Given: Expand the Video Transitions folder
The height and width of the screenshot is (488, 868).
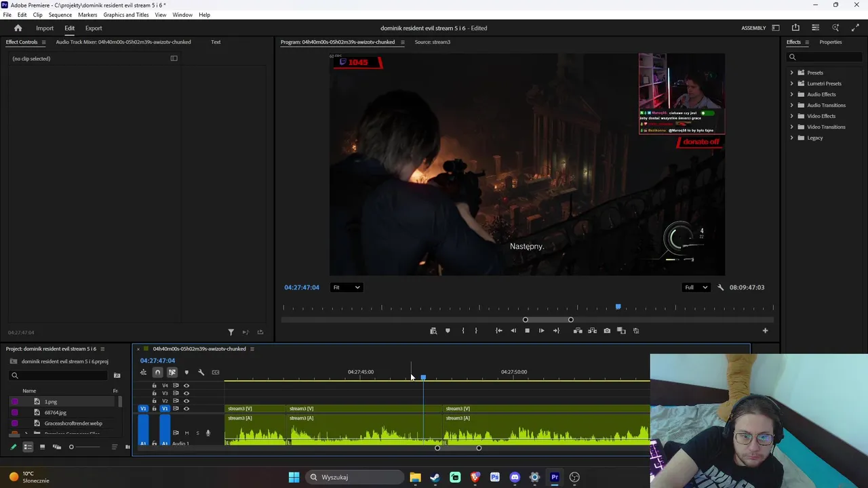Looking at the screenshot, I should (791, 127).
